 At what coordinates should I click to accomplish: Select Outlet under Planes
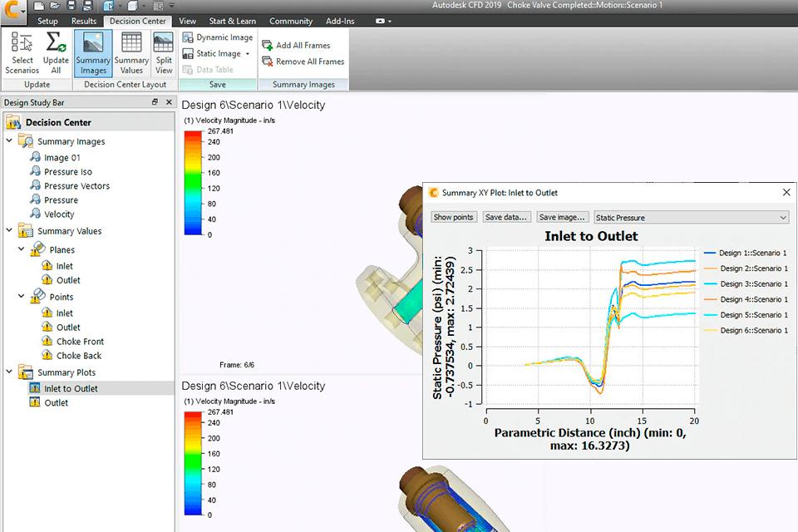68,280
